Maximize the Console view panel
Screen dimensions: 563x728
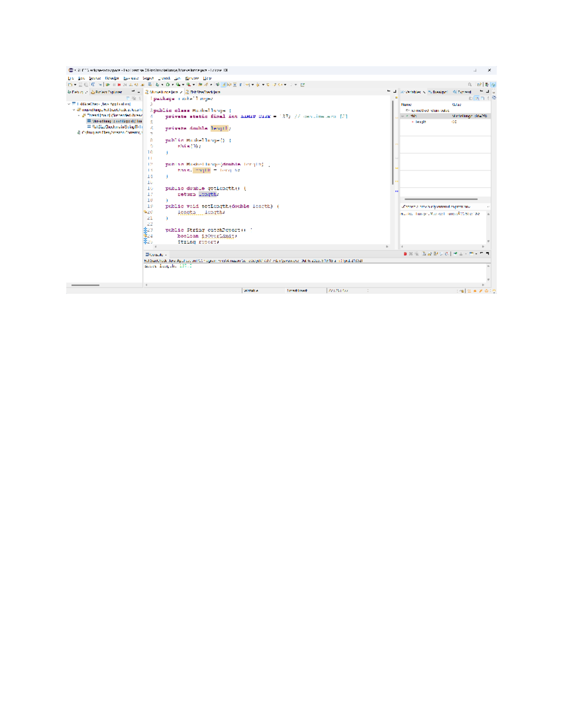(487, 254)
